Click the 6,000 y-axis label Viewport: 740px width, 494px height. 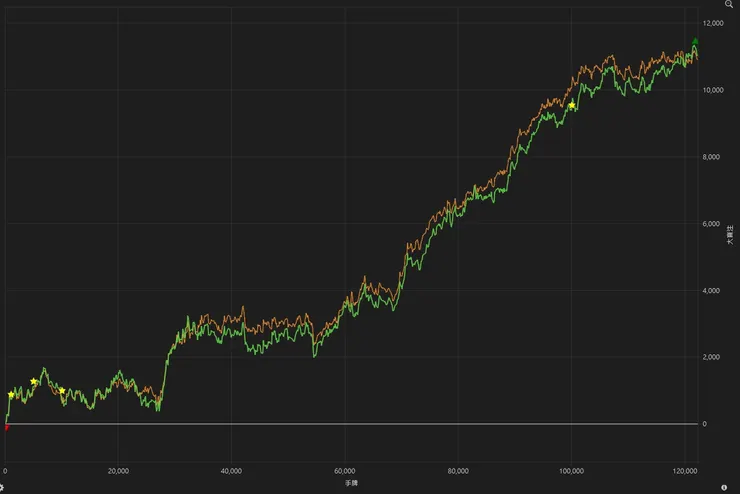711,224
